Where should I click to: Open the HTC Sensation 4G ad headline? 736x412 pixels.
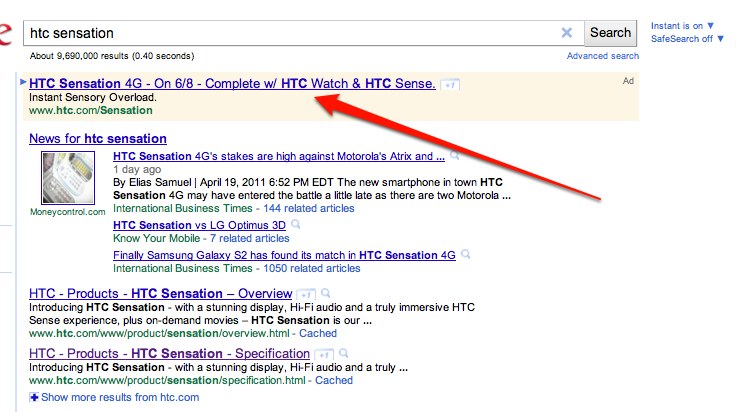[232, 84]
